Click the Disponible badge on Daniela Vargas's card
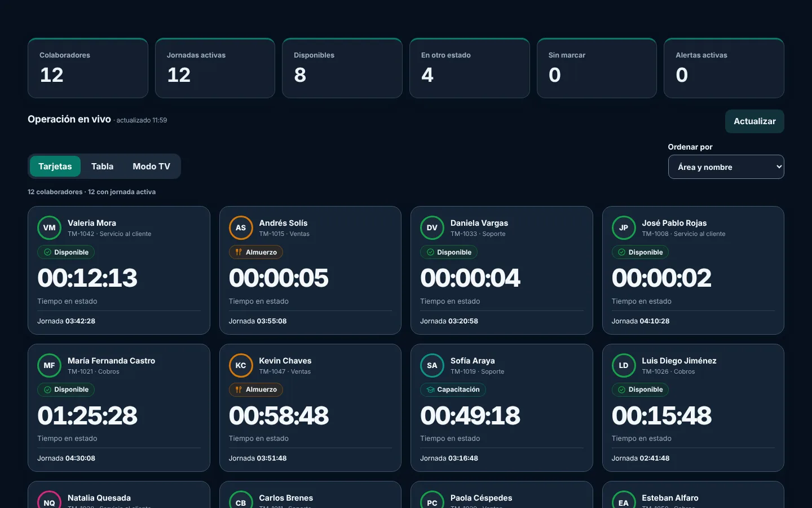The image size is (812, 508). click(x=449, y=252)
